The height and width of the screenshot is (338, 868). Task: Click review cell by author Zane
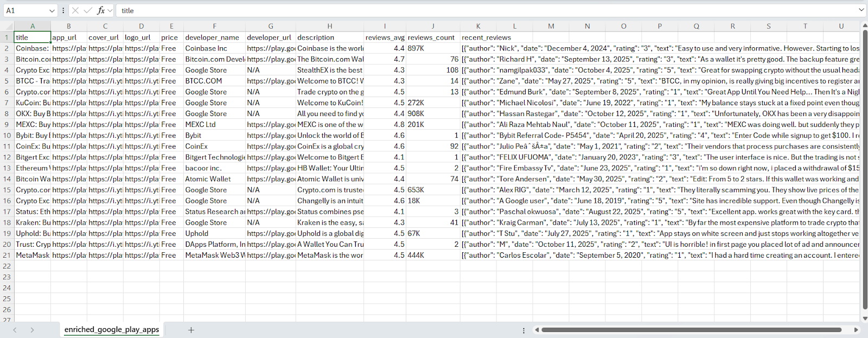(660, 81)
